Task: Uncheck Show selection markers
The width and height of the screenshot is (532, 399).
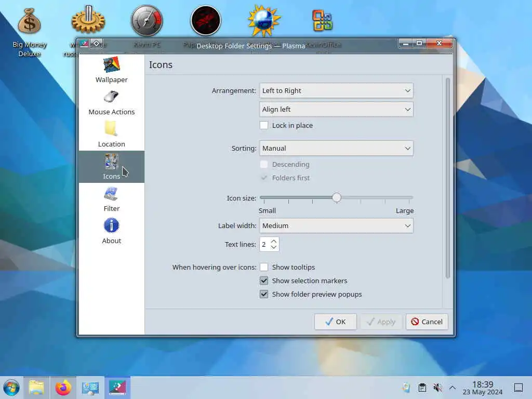Action: [x=263, y=281]
